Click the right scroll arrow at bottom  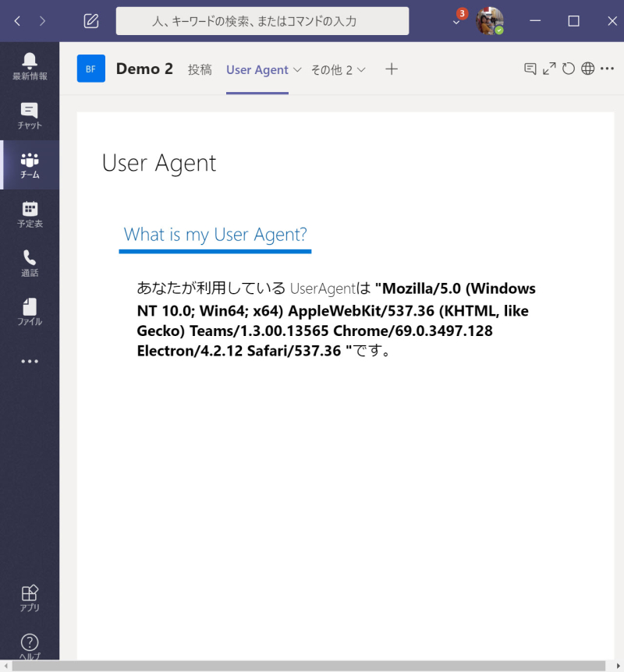619,666
